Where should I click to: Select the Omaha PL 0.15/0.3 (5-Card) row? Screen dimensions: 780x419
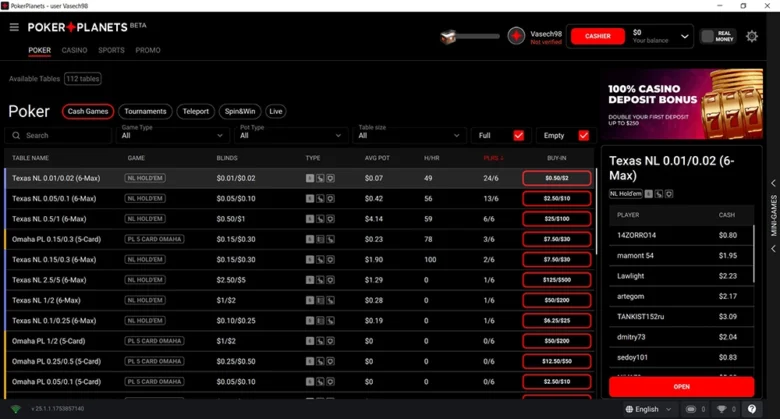coord(299,239)
